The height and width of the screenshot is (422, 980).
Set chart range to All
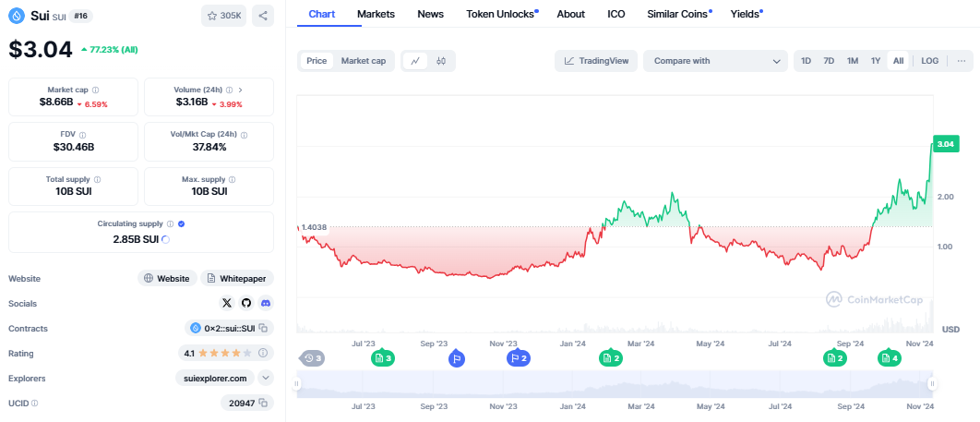click(x=898, y=61)
